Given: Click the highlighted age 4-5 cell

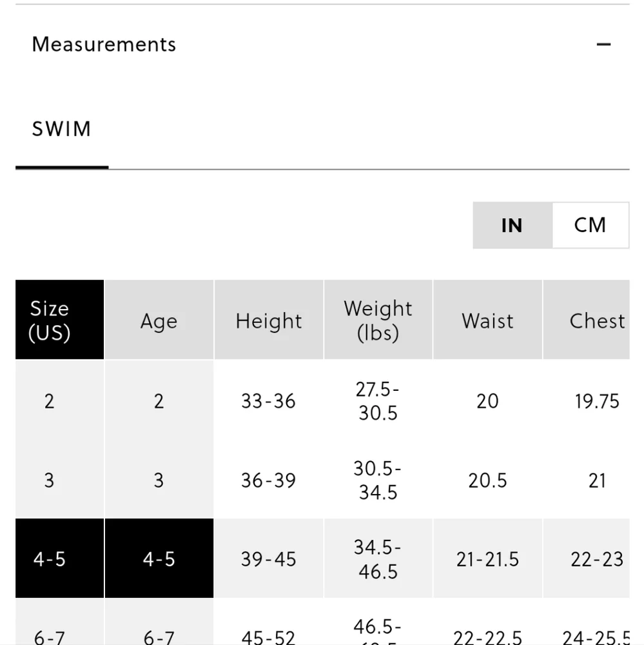Looking at the screenshot, I should 159,558.
